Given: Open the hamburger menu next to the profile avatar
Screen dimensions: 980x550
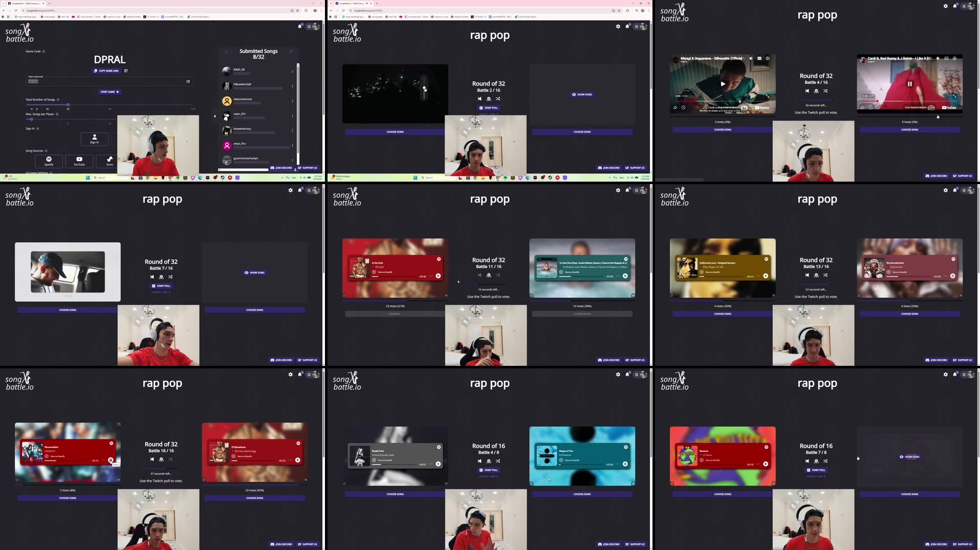Looking at the screenshot, I should point(636,26).
